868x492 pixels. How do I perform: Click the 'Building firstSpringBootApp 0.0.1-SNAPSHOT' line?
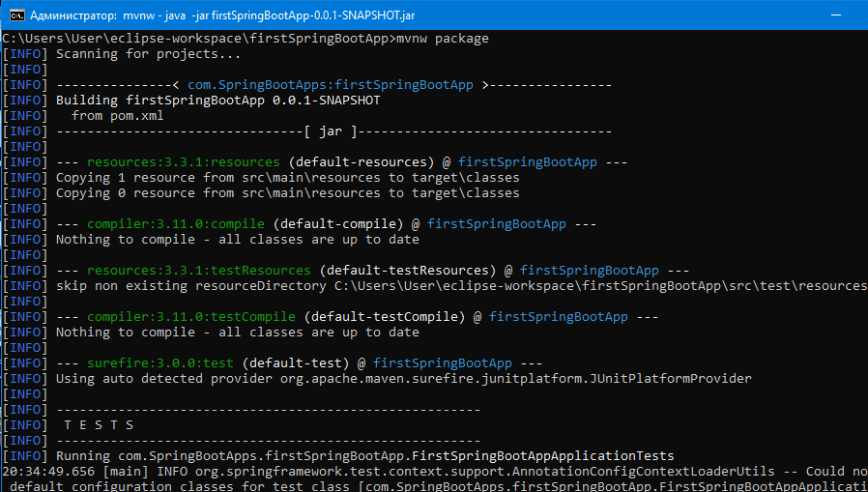[218, 101]
